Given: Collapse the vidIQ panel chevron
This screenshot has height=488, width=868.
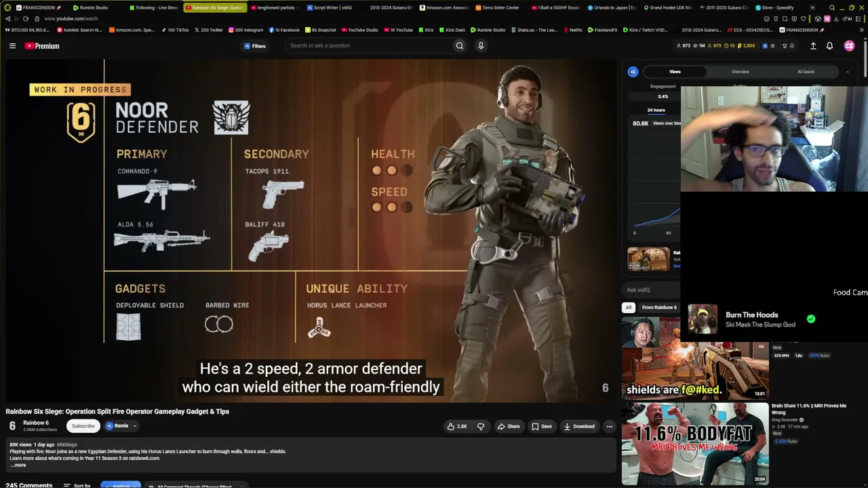Looking at the screenshot, I should click(x=847, y=72).
